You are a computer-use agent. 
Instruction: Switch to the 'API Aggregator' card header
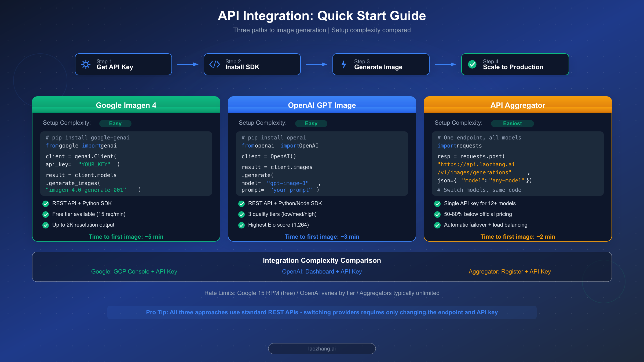[518, 105]
